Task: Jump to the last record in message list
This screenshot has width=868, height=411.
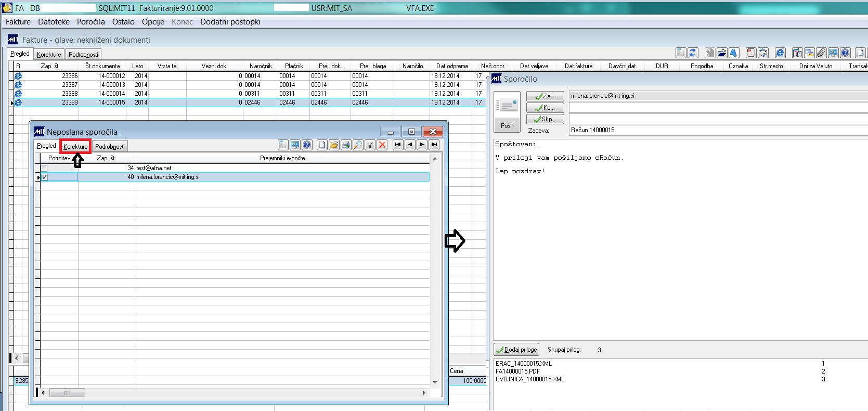Action: coord(434,145)
